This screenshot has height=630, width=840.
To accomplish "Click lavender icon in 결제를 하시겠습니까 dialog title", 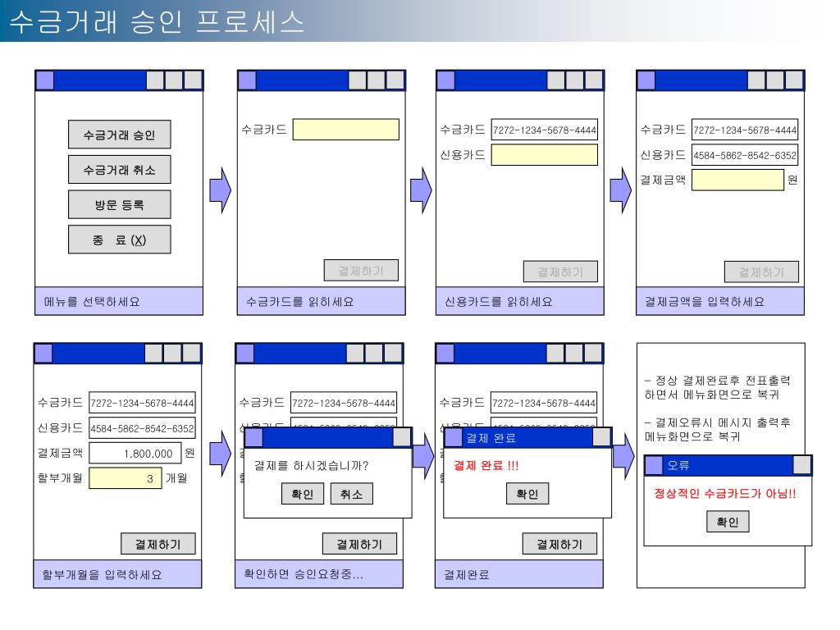I will (253, 437).
